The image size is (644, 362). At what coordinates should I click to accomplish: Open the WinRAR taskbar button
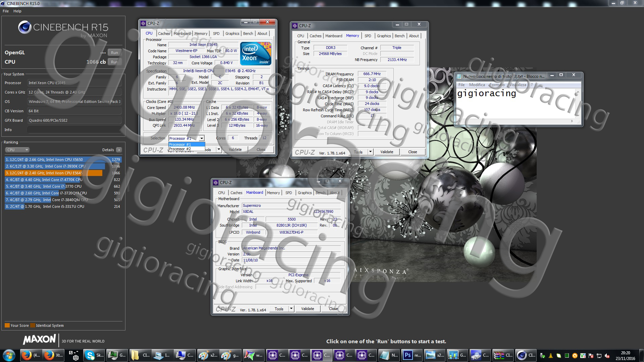tap(503, 355)
